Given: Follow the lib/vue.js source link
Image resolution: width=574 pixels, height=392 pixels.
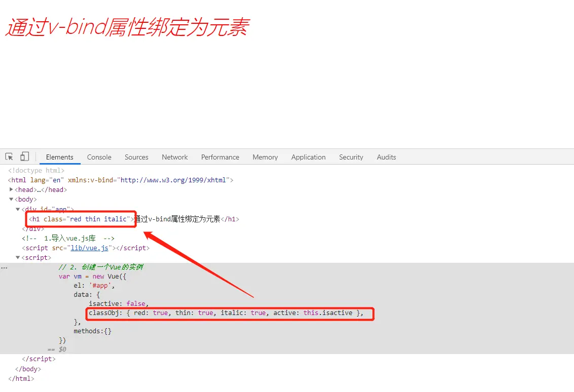Looking at the screenshot, I should coord(89,248).
